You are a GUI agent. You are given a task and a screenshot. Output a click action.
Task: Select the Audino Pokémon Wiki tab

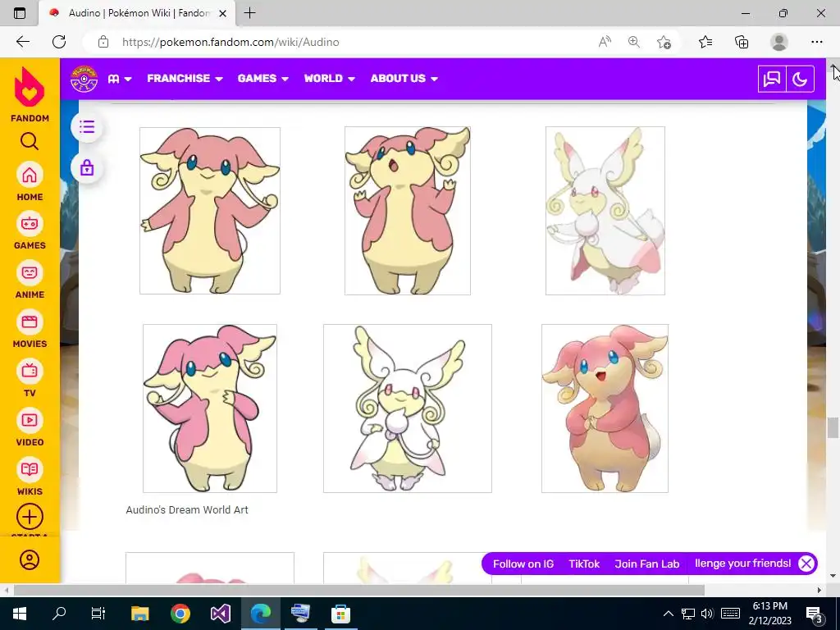(x=138, y=13)
